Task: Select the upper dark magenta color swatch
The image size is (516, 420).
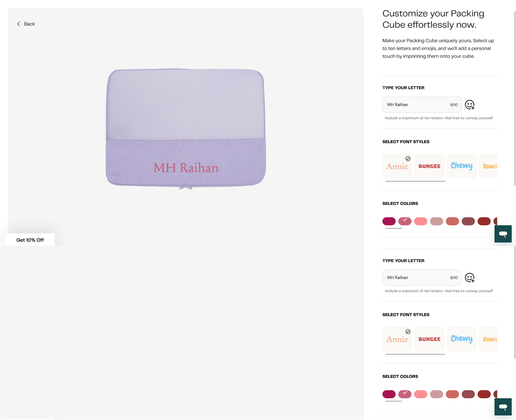Action: (389, 221)
